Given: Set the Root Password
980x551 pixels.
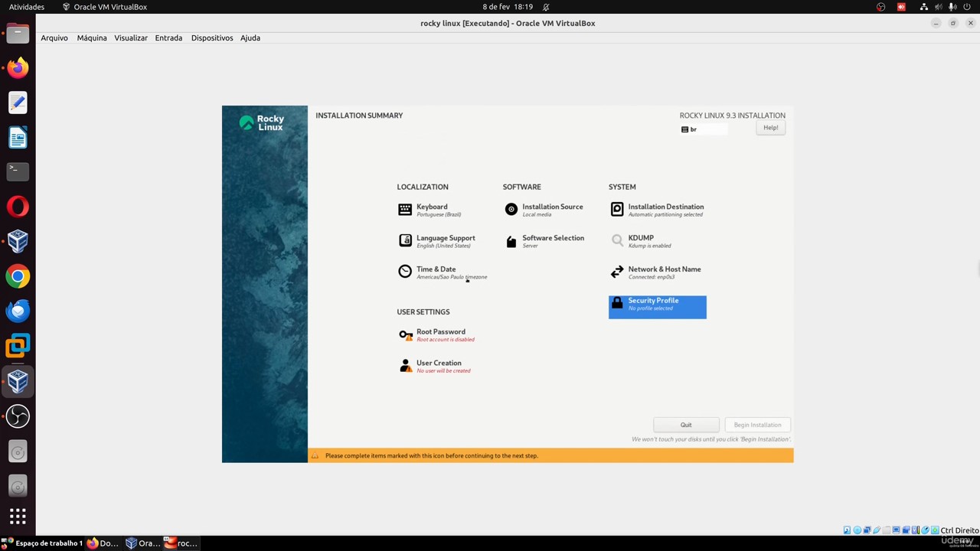Looking at the screenshot, I should [x=437, y=335].
